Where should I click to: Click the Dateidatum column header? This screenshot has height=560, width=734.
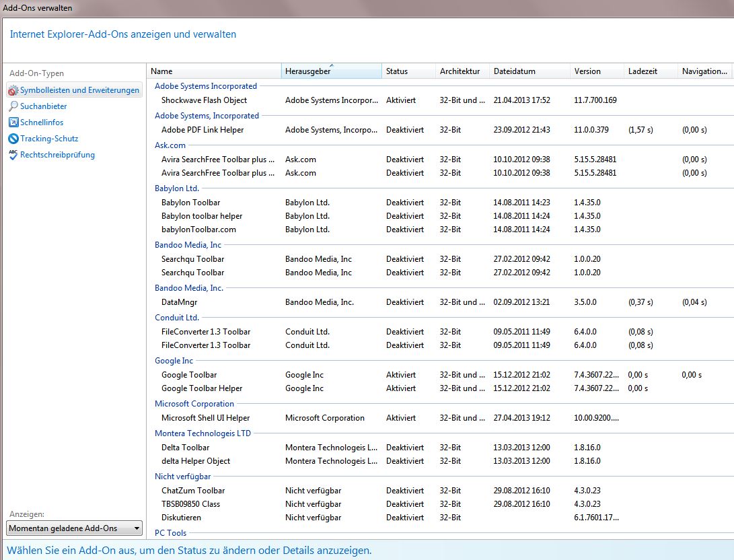530,71
